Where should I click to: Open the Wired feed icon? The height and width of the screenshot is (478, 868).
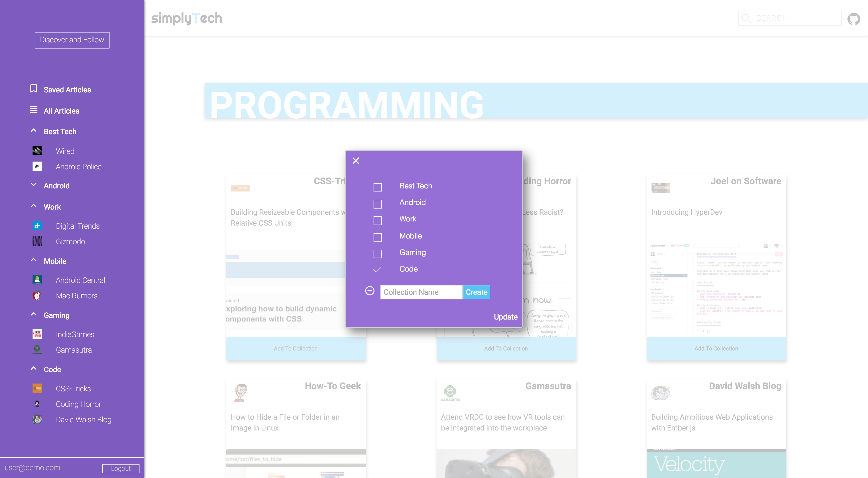coord(37,151)
